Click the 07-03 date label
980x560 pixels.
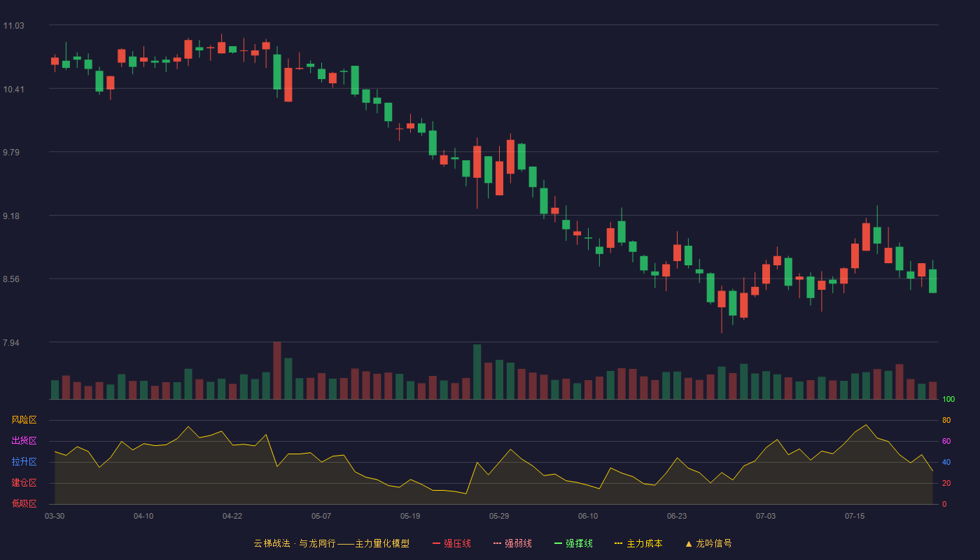point(766,516)
